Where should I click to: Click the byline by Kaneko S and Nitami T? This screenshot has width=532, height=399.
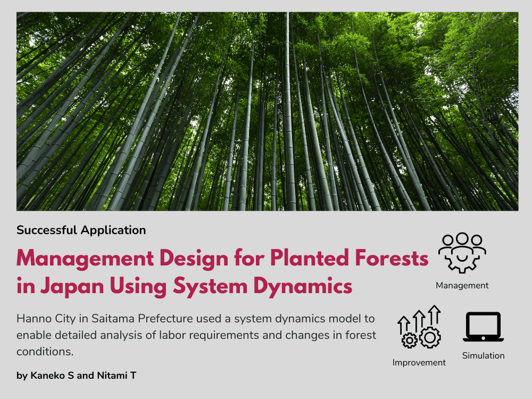click(x=77, y=375)
